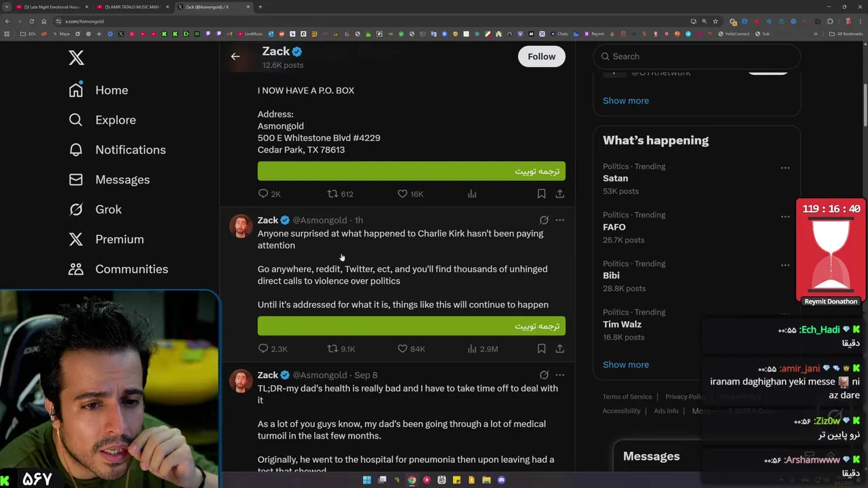Open more options on Sep 8 tweet
The width and height of the screenshot is (868, 488).
pos(559,375)
